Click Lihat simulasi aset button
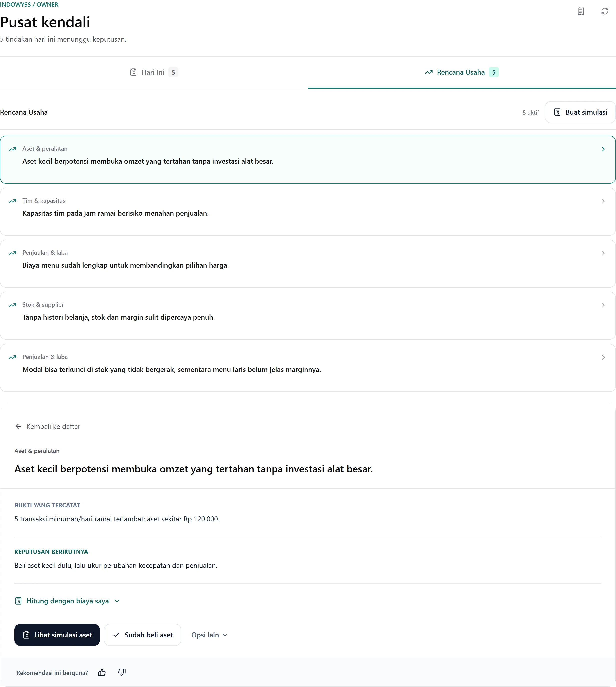The image size is (616, 687). click(57, 635)
